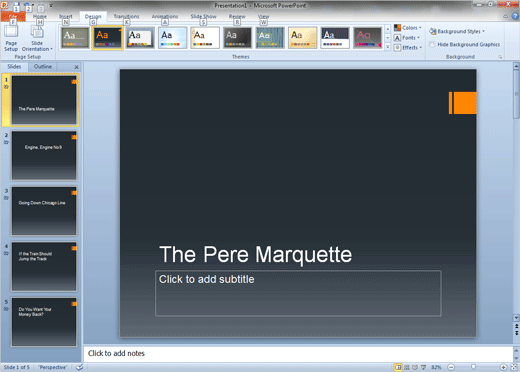Select slide 2 thumbnail Engine, Engine No9

point(44,156)
